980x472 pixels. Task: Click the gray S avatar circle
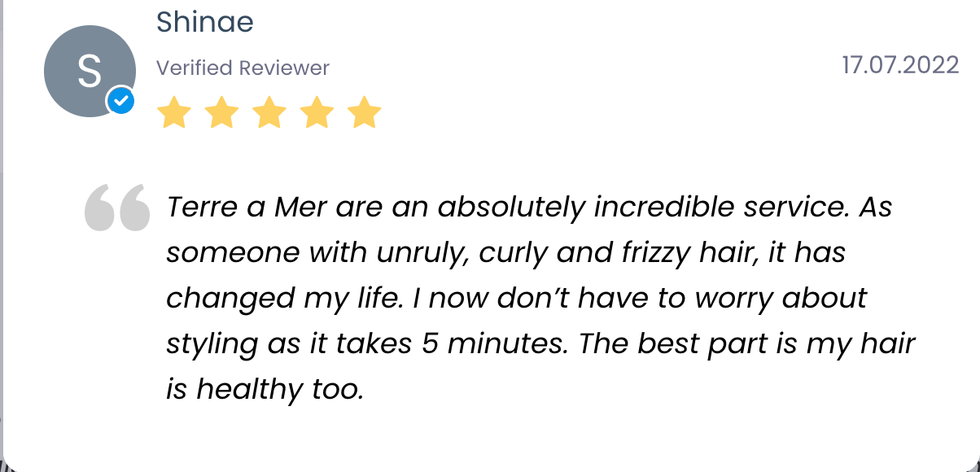click(89, 71)
